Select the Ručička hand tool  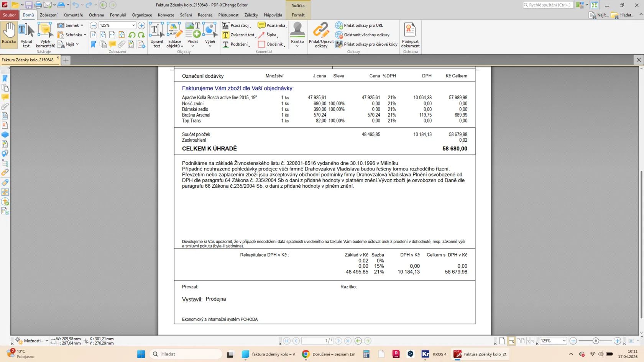tap(9, 34)
